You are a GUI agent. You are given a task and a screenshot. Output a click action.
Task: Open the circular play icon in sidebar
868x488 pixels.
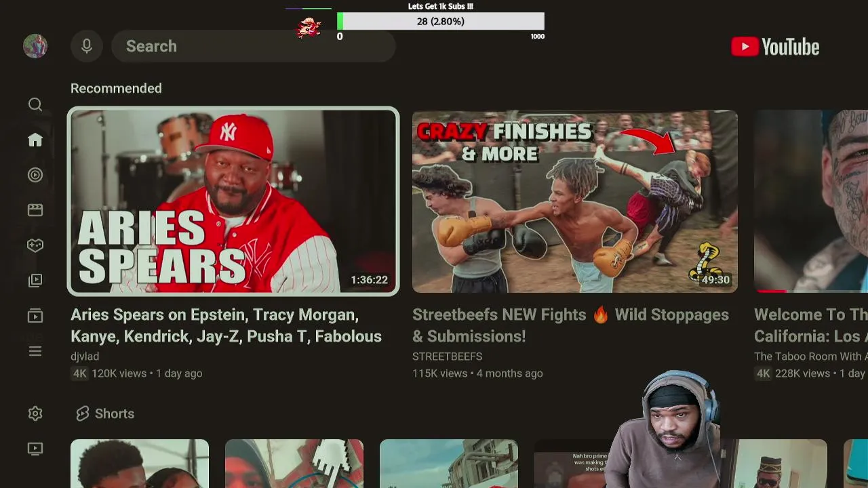pyautogui.click(x=35, y=175)
